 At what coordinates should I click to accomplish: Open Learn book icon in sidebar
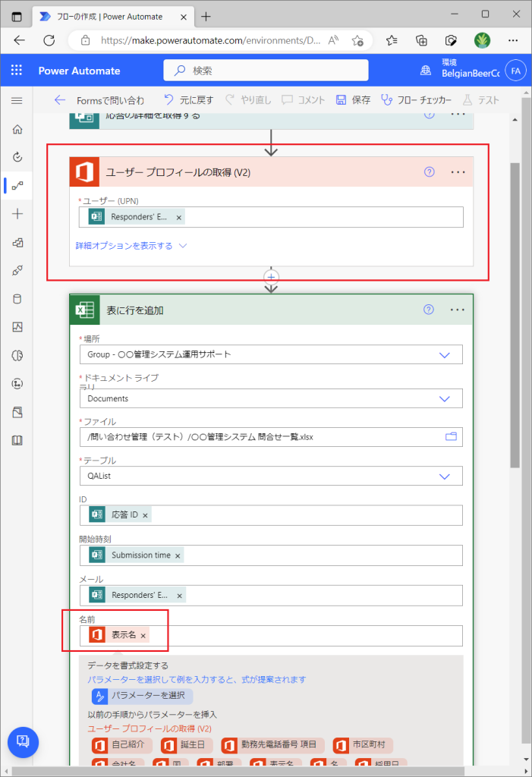coord(17,441)
